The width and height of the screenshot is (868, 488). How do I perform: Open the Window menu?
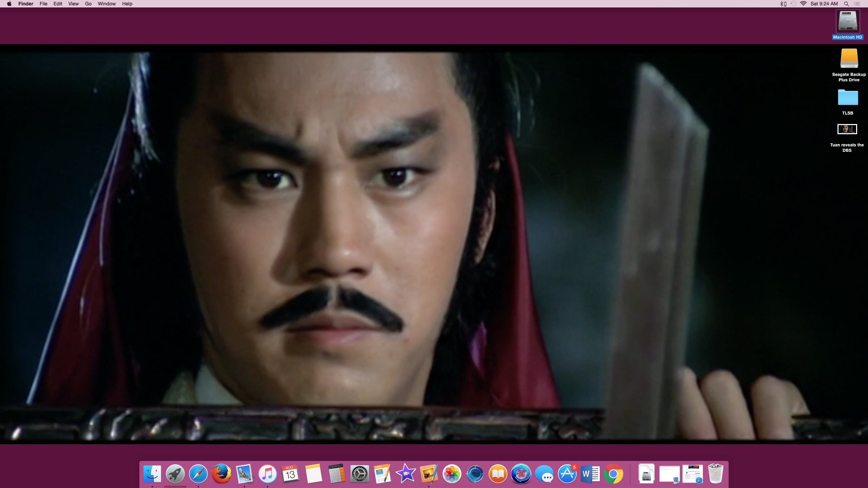pyautogui.click(x=107, y=4)
